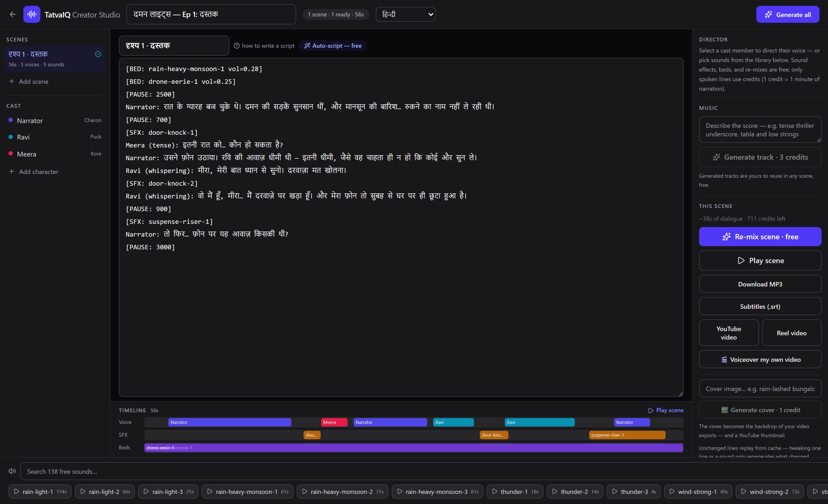Select door-kno... SFX clip
The image size is (828, 504).
pyautogui.click(x=494, y=435)
